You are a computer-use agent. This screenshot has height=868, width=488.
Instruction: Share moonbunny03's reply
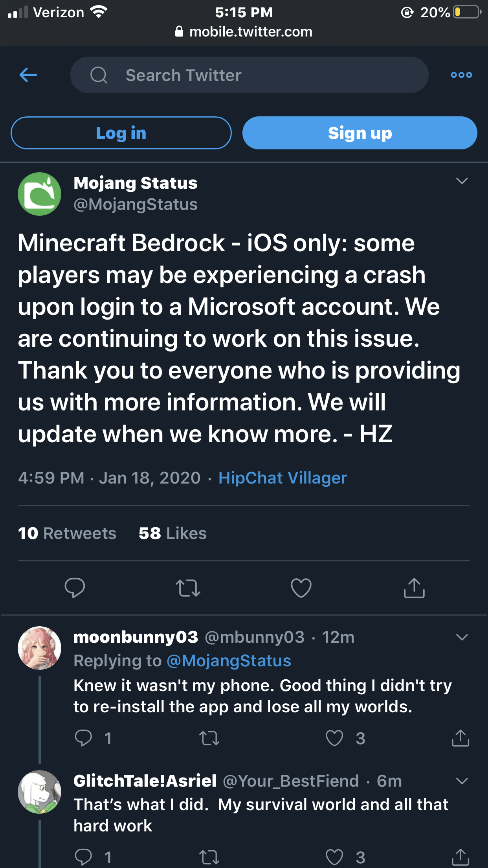tap(460, 738)
